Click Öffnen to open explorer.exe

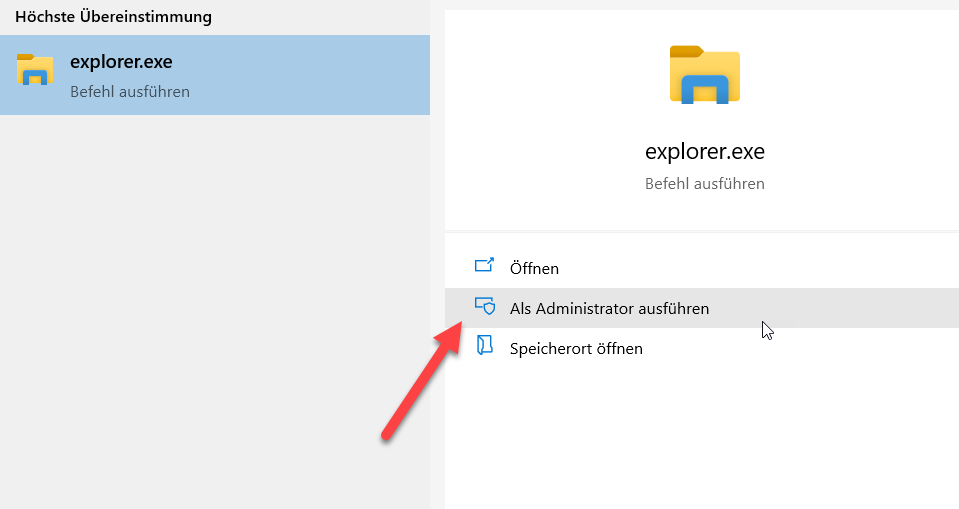click(702, 268)
